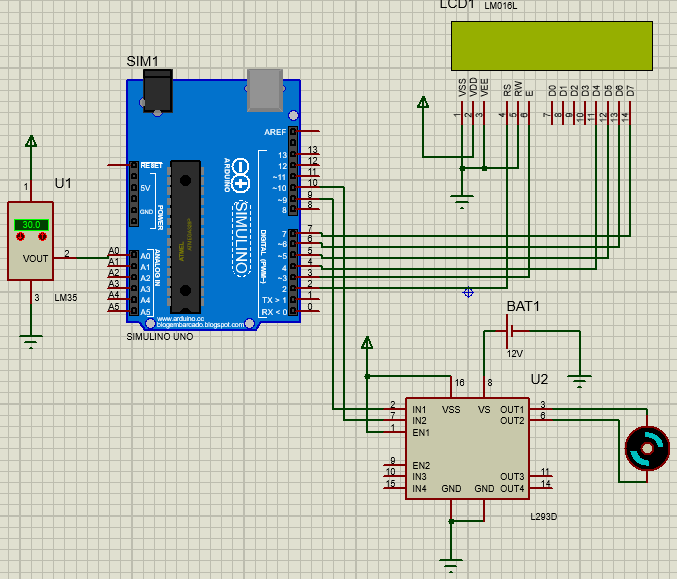The width and height of the screenshot is (677, 579).
Task: Click the LM35 up-arrow temperature increase button
Action: tap(42, 237)
